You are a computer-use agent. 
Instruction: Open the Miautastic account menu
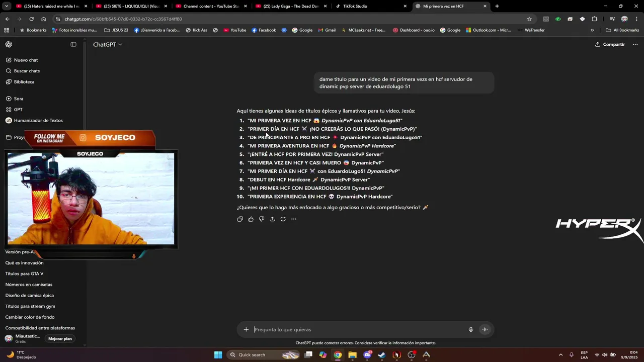[x=23, y=339]
